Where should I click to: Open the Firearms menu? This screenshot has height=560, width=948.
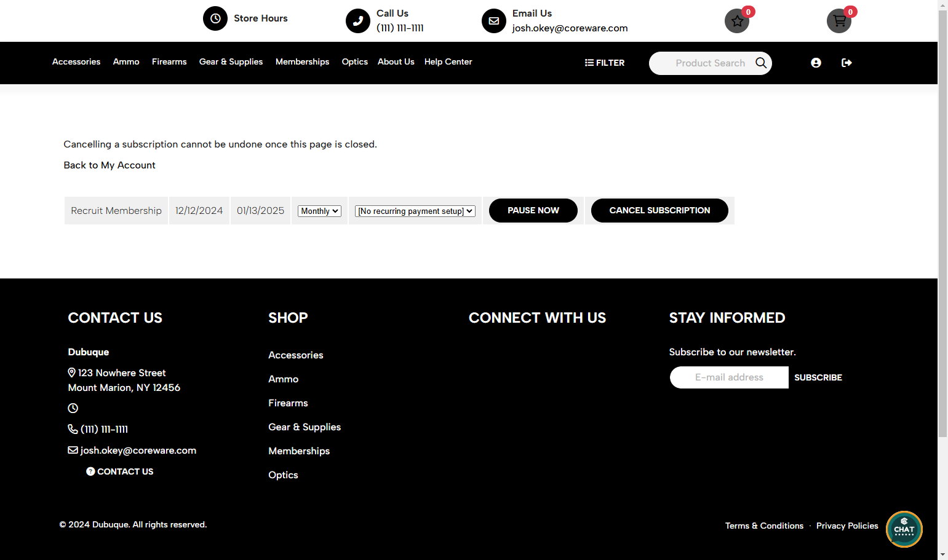pos(169,61)
